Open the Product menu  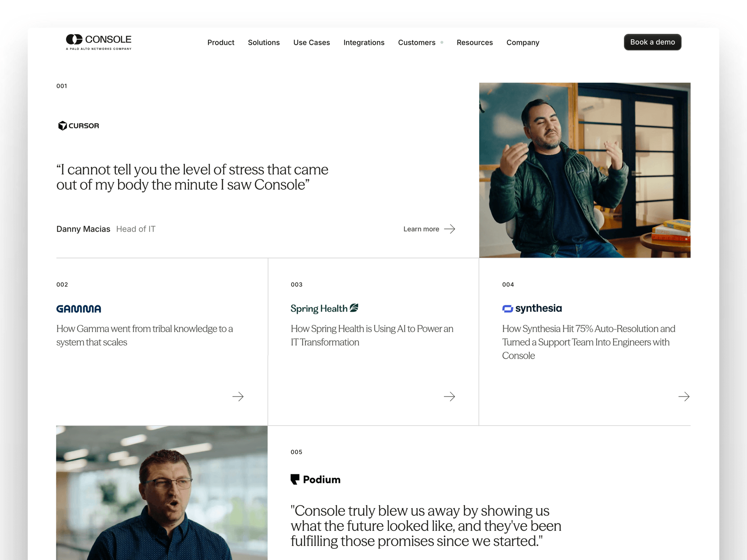(x=221, y=42)
